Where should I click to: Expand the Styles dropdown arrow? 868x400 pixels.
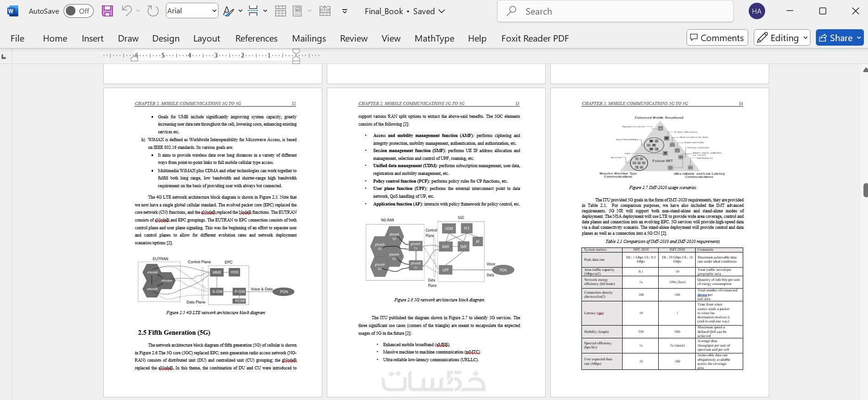coord(240,11)
